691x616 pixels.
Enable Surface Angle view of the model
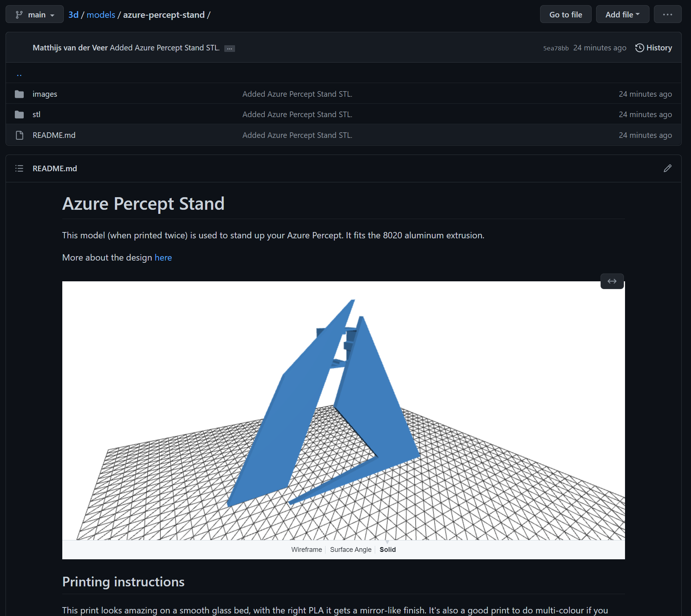click(350, 550)
